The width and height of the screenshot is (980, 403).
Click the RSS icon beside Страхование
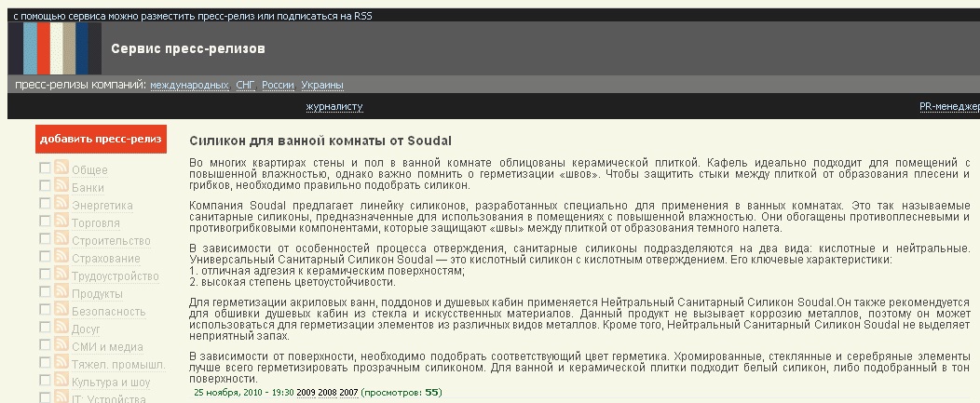[x=61, y=255]
